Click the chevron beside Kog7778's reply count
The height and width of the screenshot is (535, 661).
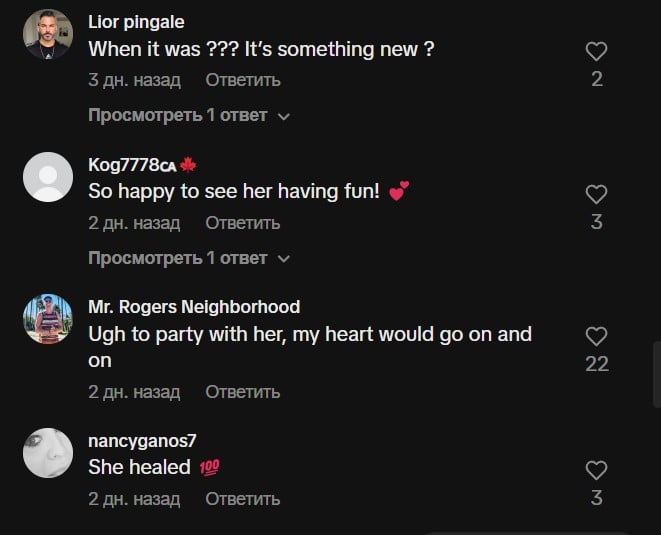point(284,259)
